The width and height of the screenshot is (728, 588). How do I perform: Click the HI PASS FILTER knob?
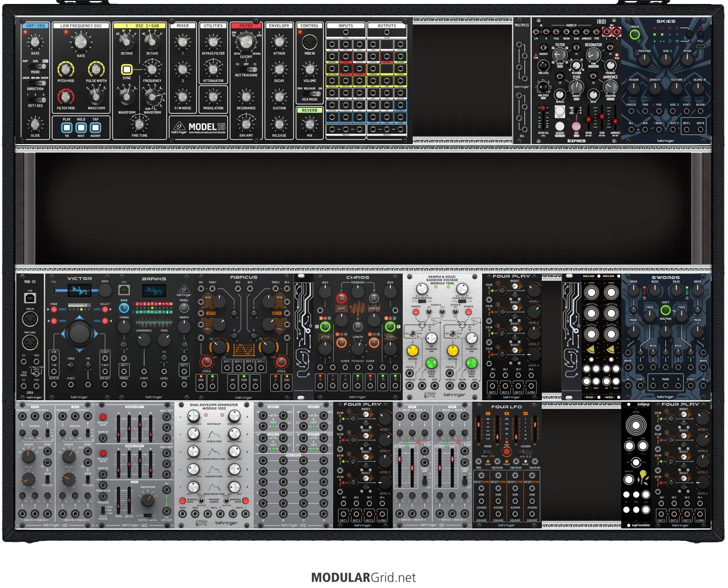[x=213, y=42]
